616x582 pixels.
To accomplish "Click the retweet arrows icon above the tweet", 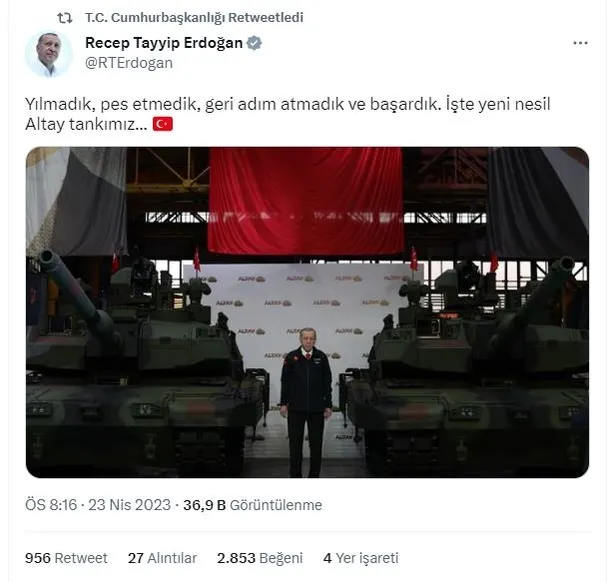I will (x=65, y=18).
